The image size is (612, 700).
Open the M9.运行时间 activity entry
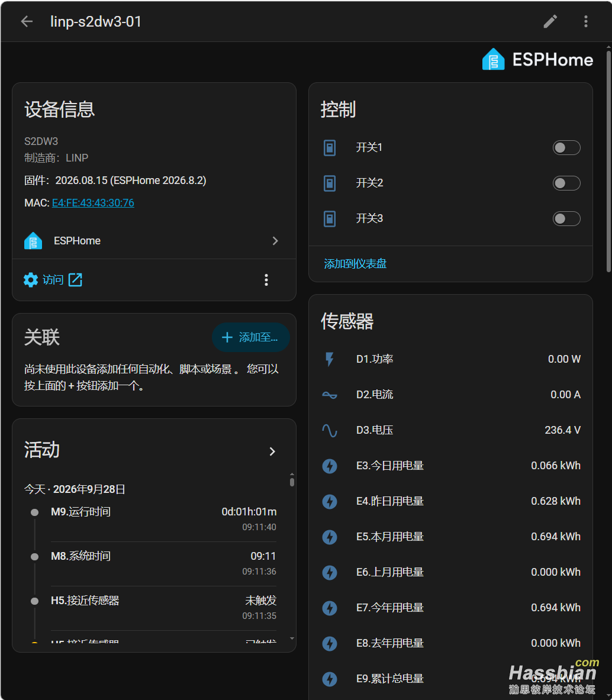[x=163, y=519]
